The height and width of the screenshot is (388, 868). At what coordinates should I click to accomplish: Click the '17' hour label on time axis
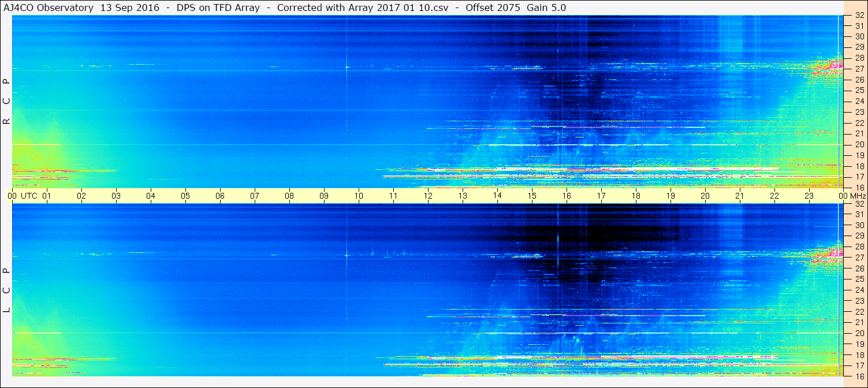click(601, 196)
